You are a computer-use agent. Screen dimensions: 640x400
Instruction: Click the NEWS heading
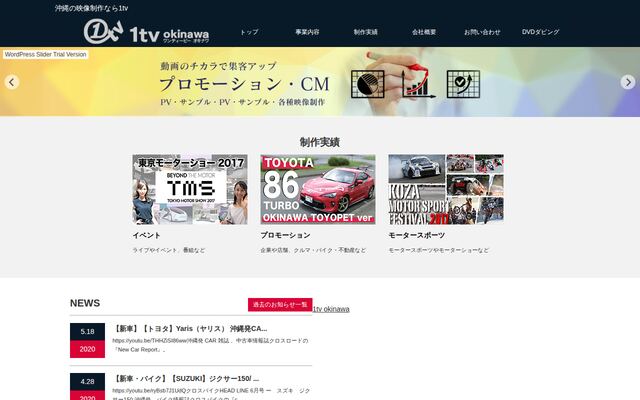click(85, 303)
